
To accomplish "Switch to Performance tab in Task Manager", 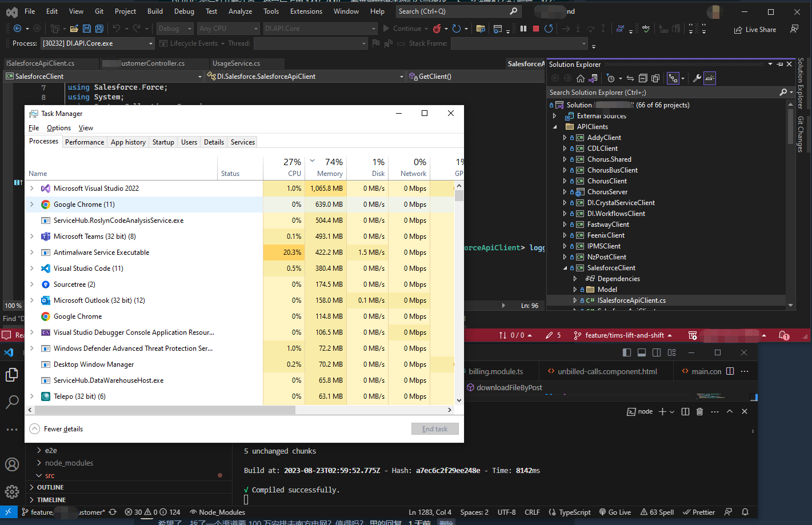I will click(x=85, y=142).
